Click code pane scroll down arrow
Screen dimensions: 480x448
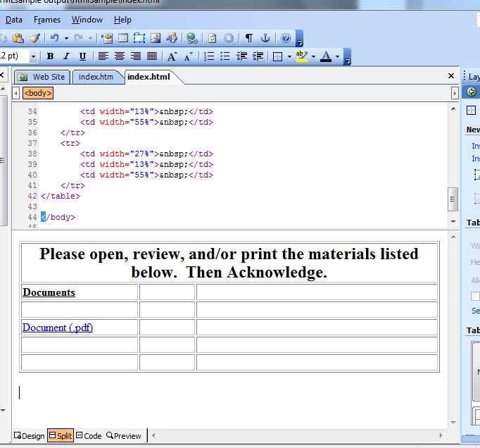point(453,222)
